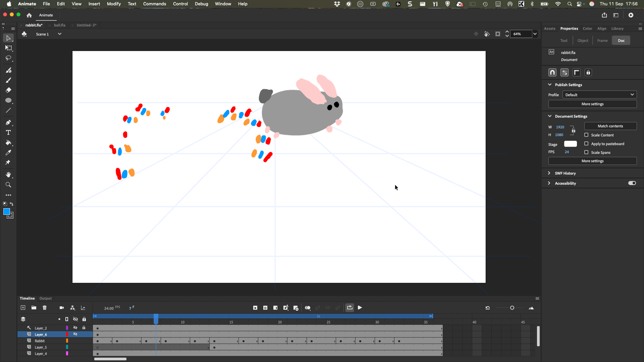Click the Match contents button
This screenshot has height=362, width=644.
click(x=610, y=126)
